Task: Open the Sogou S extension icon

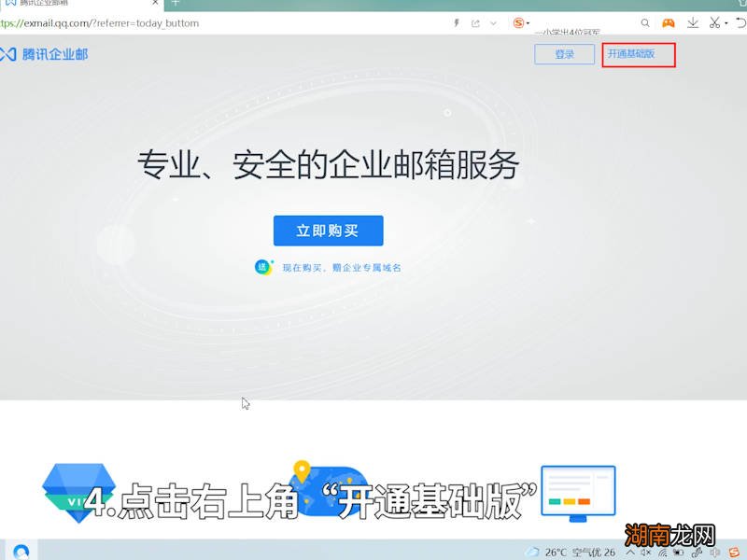Action: coord(520,23)
